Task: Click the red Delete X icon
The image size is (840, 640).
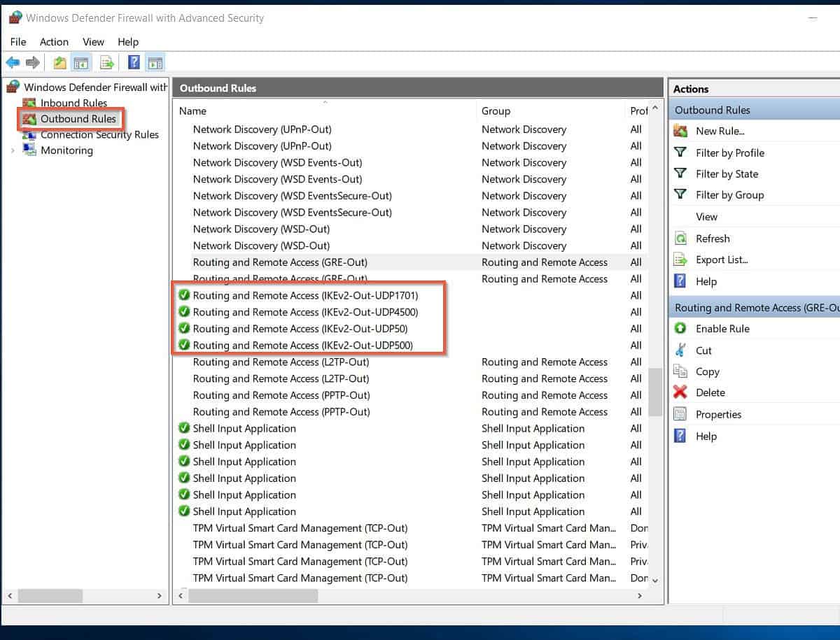Action: pos(680,392)
